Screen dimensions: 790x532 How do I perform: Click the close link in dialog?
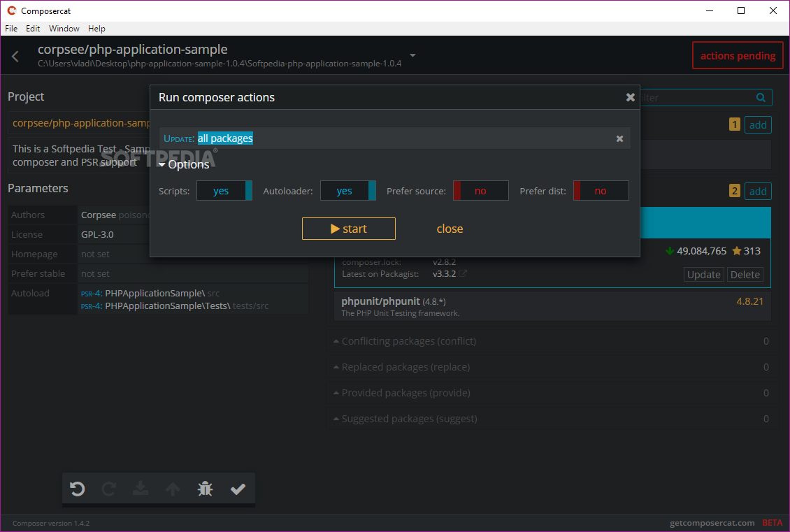450,229
